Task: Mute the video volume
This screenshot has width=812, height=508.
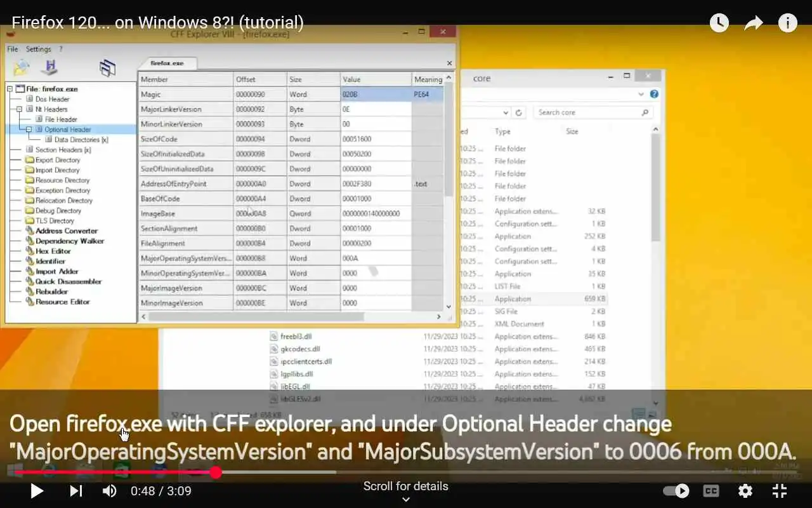Action: (110, 491)
